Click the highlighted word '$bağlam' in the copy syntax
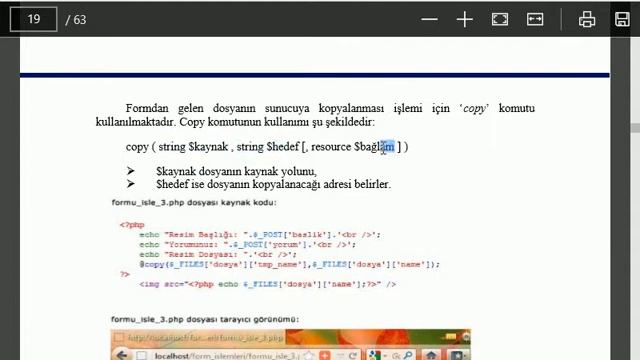 375,147
